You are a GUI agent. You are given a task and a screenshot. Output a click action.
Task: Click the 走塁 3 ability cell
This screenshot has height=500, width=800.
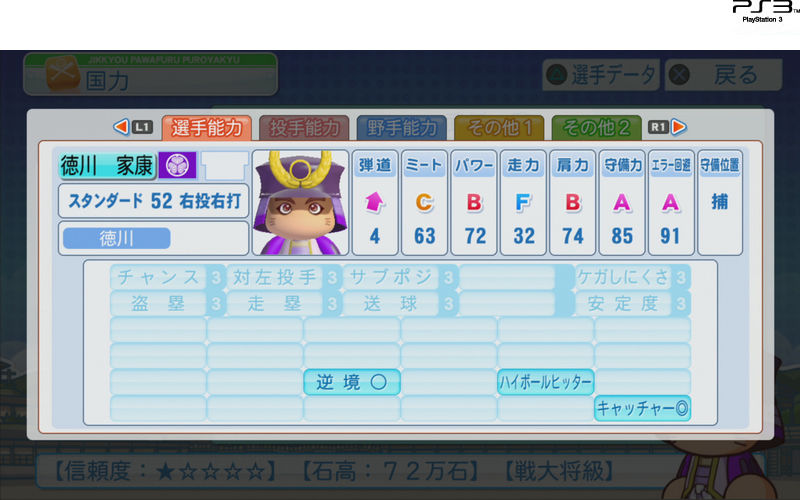click(283, 304)
